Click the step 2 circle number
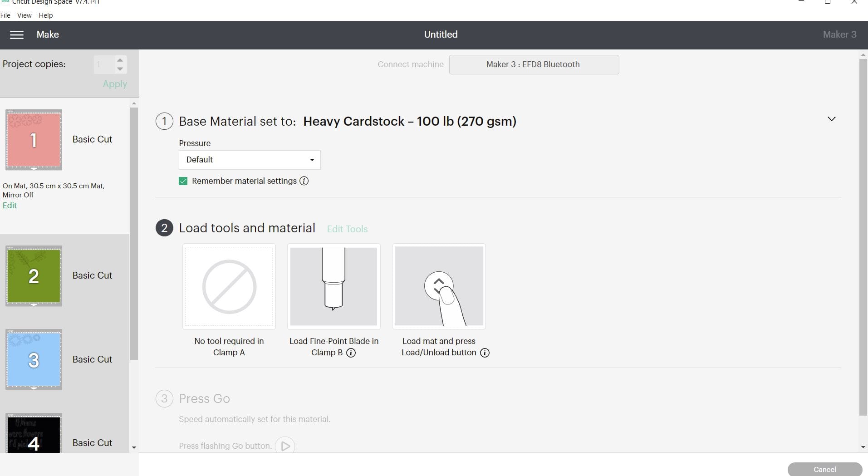 pyautogui.click(x=164, y=228)
